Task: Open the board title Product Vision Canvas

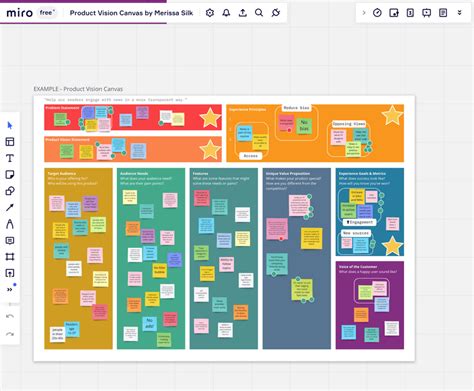Action: [131, 13]
